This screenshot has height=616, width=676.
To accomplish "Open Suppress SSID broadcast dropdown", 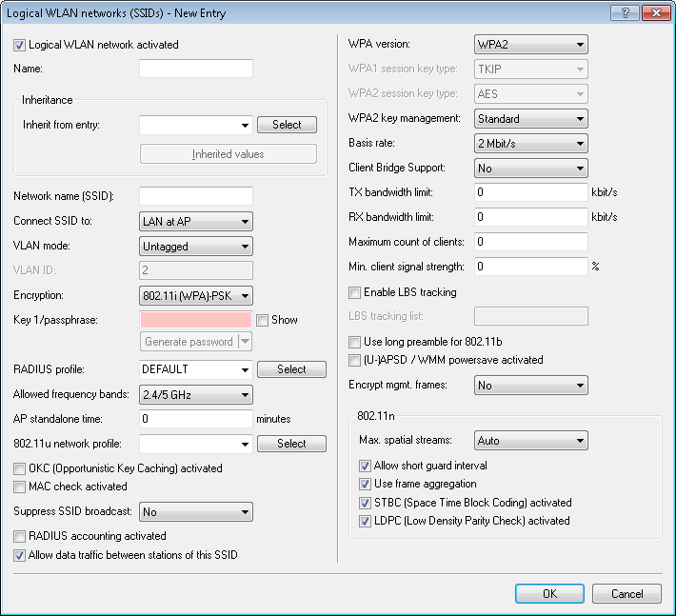I will (x=195, y=512).
